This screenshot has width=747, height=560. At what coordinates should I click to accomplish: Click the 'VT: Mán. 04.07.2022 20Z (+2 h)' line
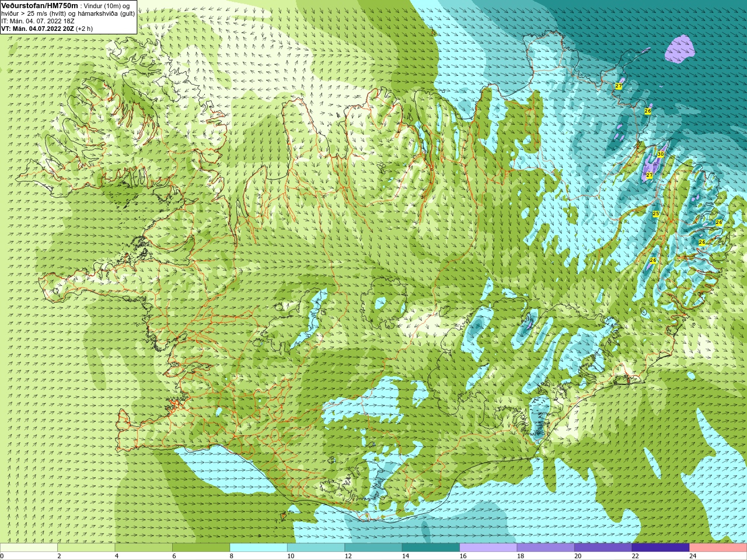coord(47,29)
